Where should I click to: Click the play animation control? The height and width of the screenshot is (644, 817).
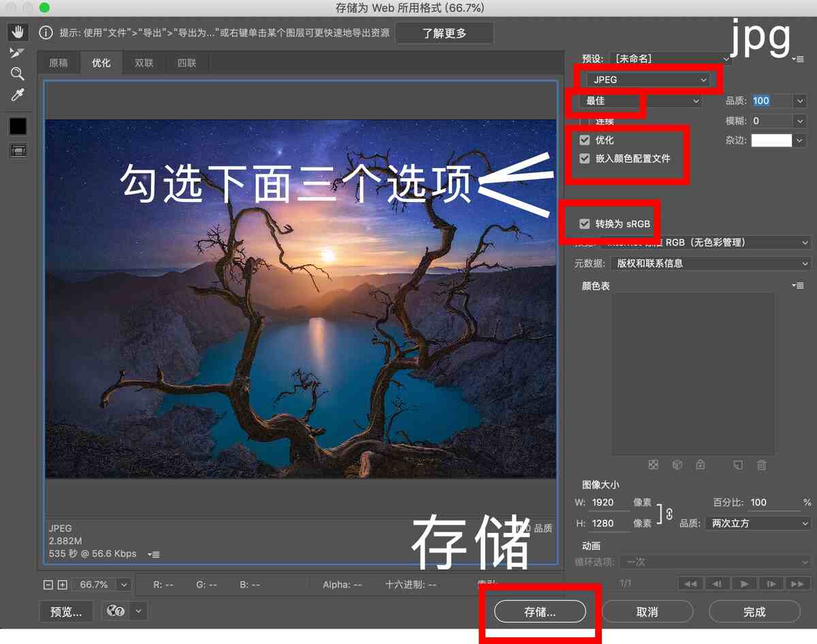[x=744, y=583]
